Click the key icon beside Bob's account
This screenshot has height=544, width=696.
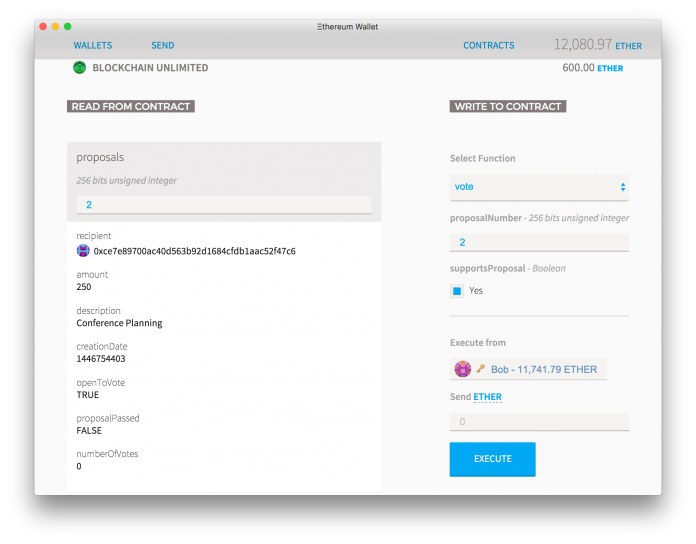pyautogui.click(x=480, y=369)
